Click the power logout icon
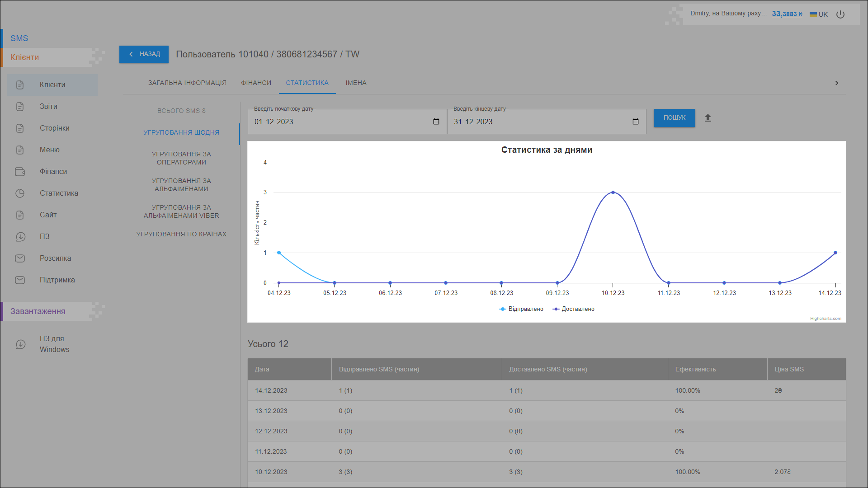 tap(840, 14)
